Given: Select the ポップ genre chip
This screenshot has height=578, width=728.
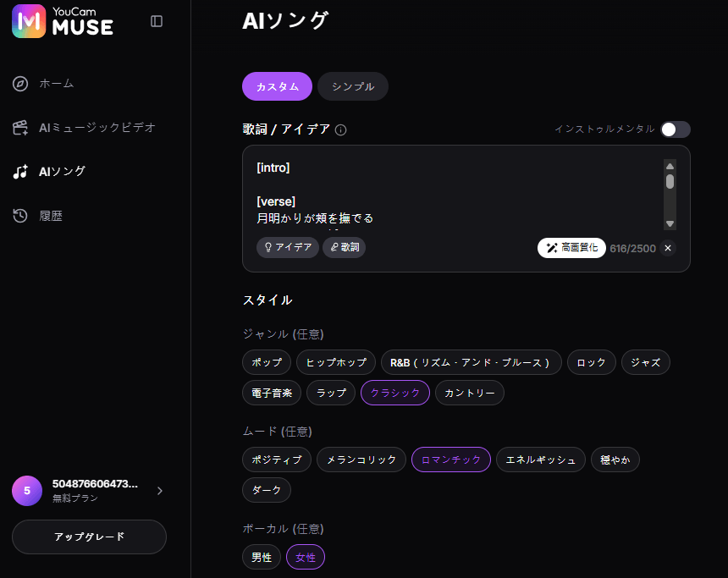Looking at the screenshot, I should pyautogui.click(x=267, y=362).
